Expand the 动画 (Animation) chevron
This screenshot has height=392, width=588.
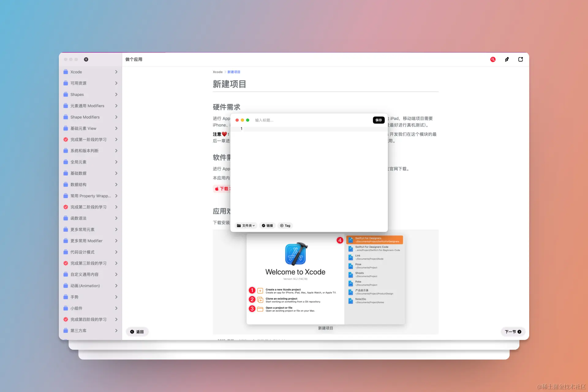pos(116,286)
